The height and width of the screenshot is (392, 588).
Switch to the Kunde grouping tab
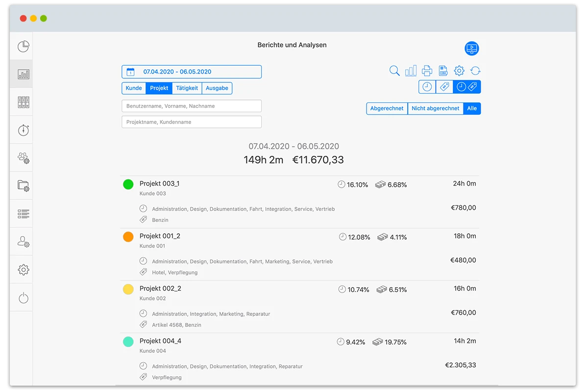coord(134,88)
